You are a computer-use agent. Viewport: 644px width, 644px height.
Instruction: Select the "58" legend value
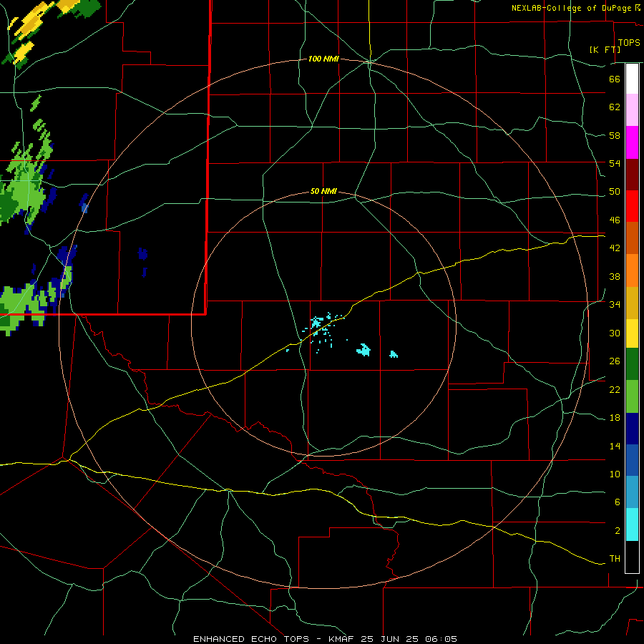point(615,135)
